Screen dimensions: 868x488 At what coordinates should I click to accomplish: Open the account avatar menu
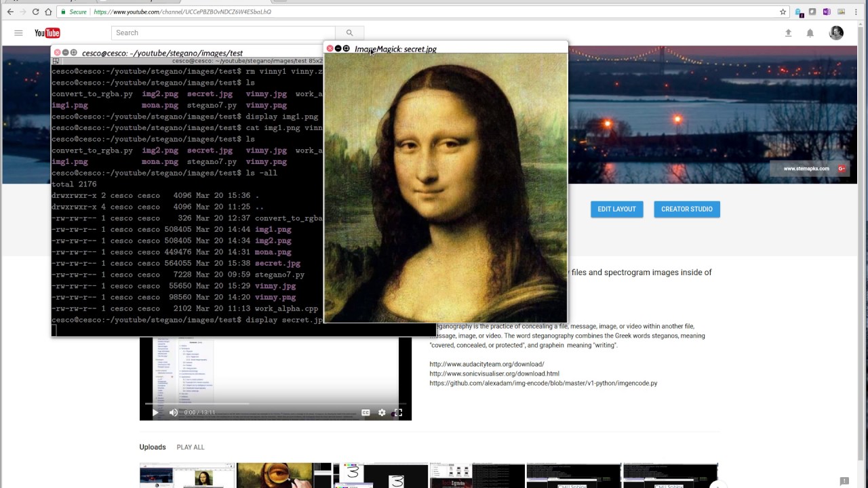click(836, 33)
